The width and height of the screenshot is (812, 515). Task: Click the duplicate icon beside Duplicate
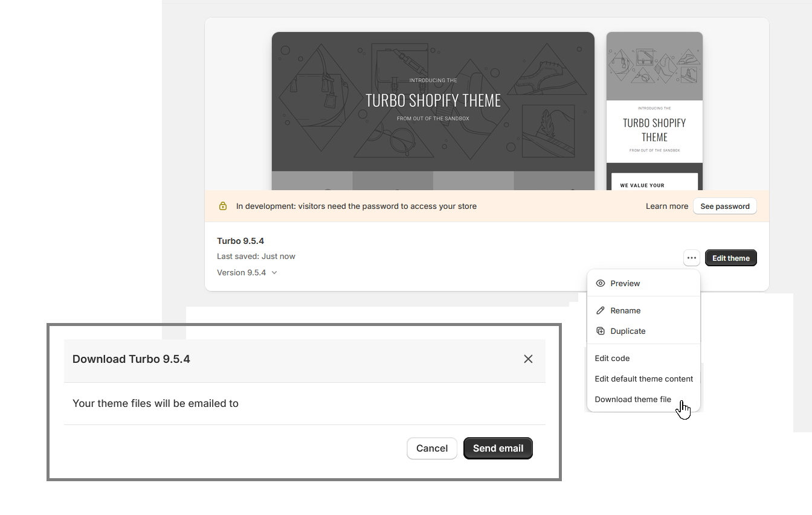(601, 331)
